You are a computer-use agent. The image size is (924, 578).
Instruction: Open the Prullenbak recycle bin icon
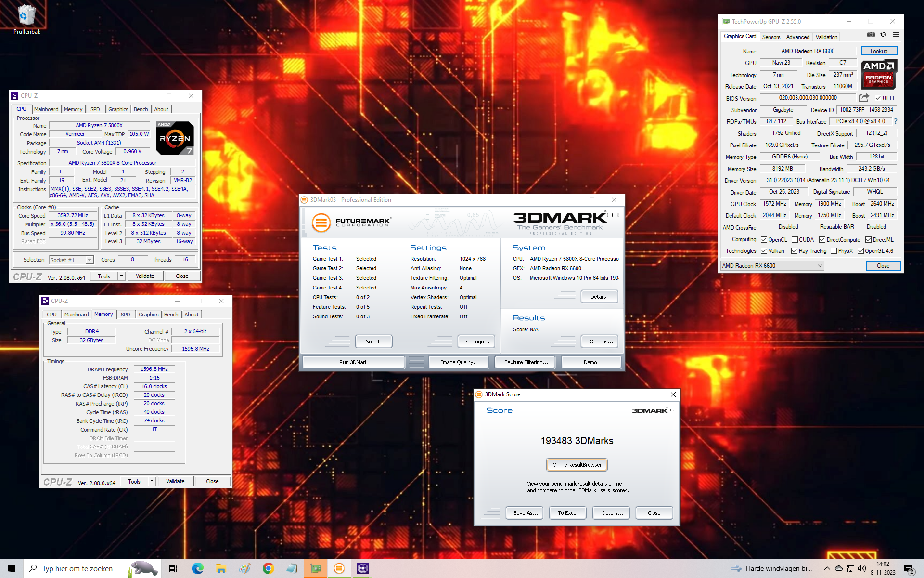pyautogui.click(x=26, y=19)
